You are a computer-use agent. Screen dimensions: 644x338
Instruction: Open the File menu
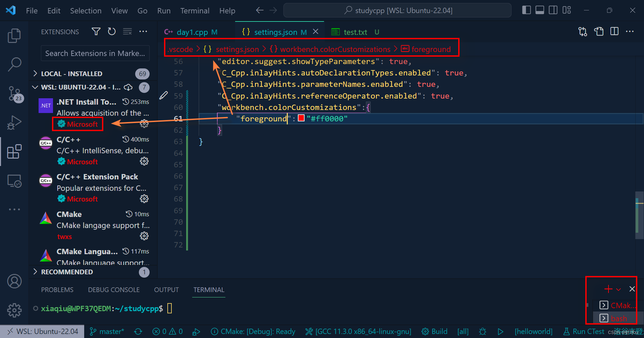click(32, 11)
